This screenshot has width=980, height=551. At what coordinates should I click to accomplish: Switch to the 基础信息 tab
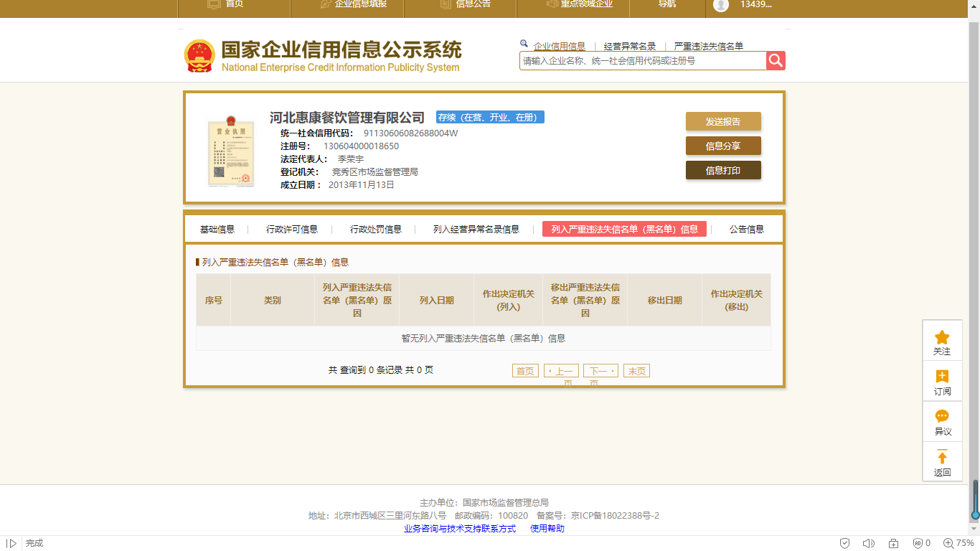pos(217,230)
